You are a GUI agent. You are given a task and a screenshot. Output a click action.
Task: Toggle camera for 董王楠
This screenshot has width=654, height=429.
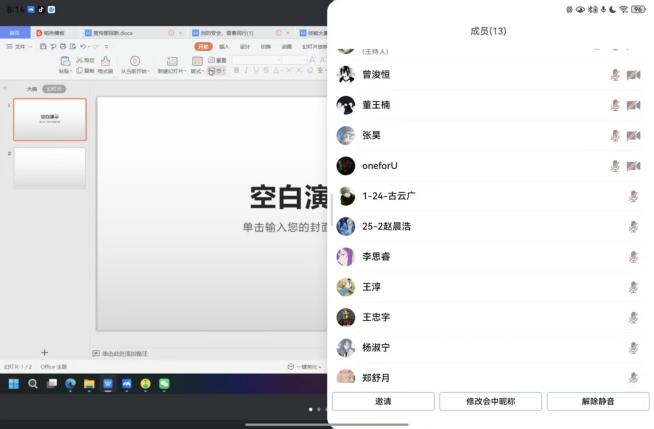point(633,105)
